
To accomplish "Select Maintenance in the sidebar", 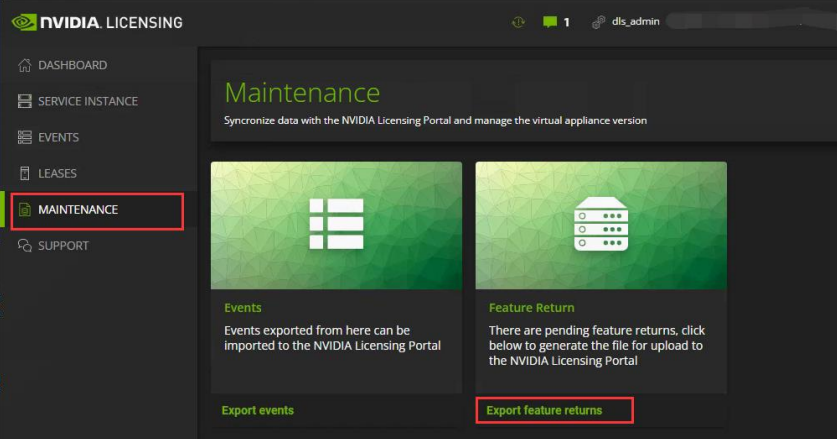I will 97,211.
